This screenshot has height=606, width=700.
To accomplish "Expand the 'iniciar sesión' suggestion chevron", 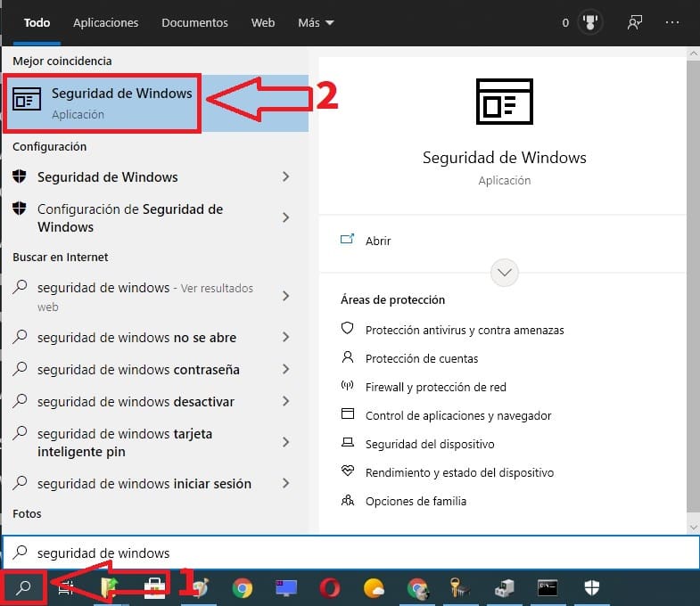I will pos(285,483).
